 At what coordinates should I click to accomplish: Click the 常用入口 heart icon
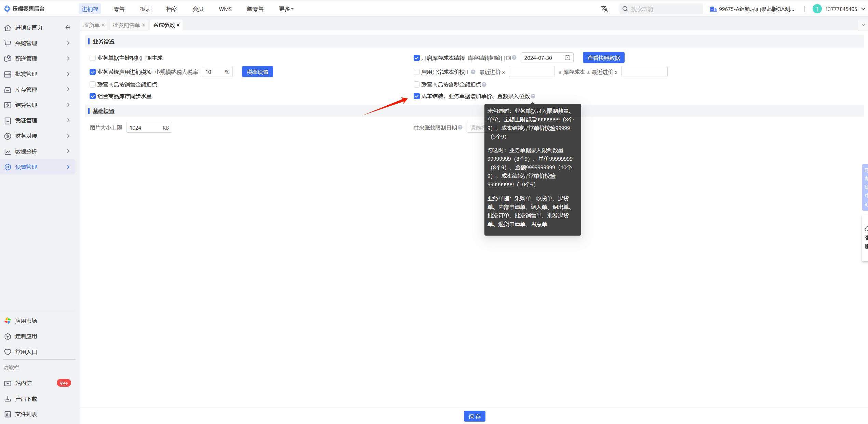click(x=8, y=352)
